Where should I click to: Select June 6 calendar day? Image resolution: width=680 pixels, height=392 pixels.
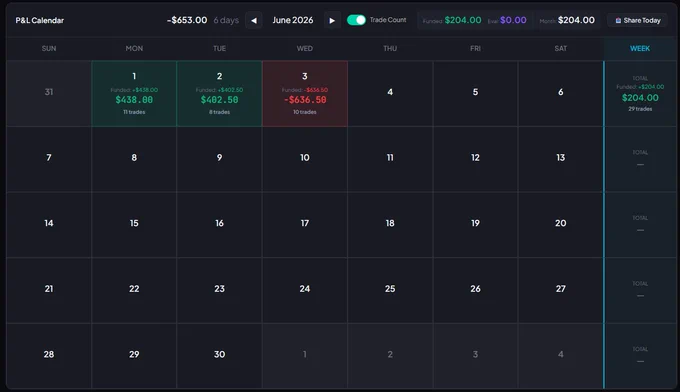[x=560, y=94]
